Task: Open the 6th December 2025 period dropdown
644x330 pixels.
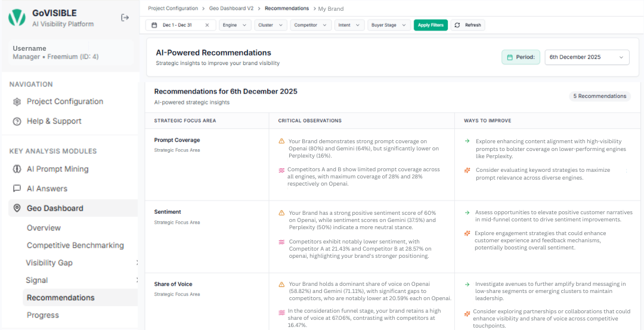Action: click(587, 57)
